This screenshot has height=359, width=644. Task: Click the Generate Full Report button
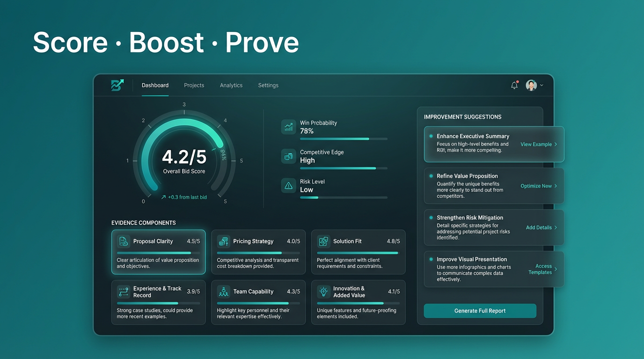click(x=480, y=310)
